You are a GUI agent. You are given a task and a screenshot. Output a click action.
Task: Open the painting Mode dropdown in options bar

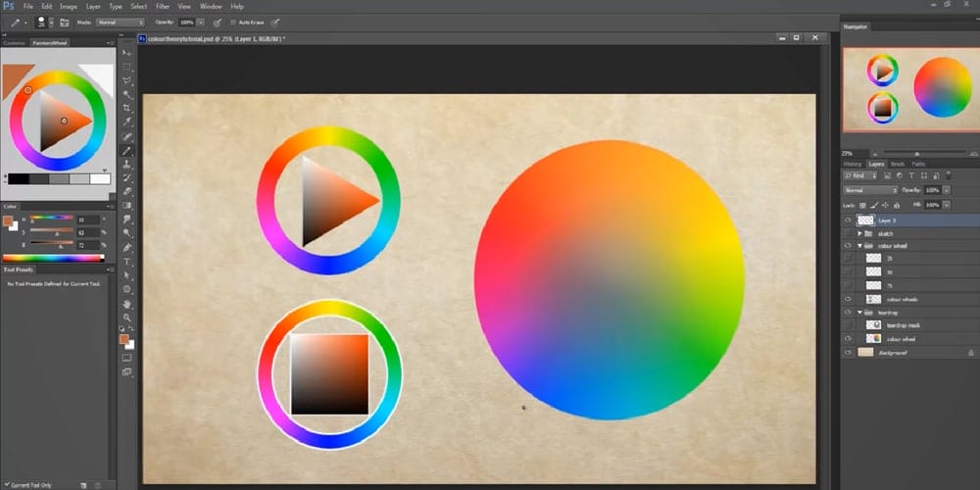[x=120, y=23]
